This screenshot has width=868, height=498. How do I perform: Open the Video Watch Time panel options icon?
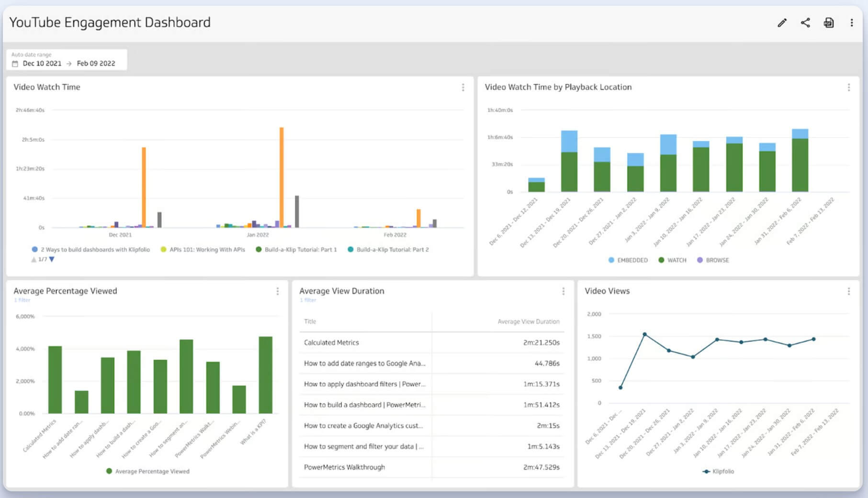pos(462,87)
